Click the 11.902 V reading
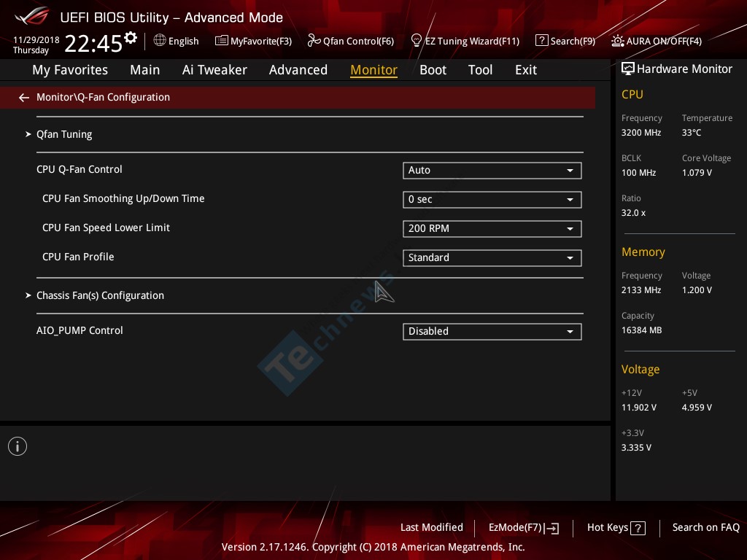Viewport: 747px width, 560px height. coord(639,408)
